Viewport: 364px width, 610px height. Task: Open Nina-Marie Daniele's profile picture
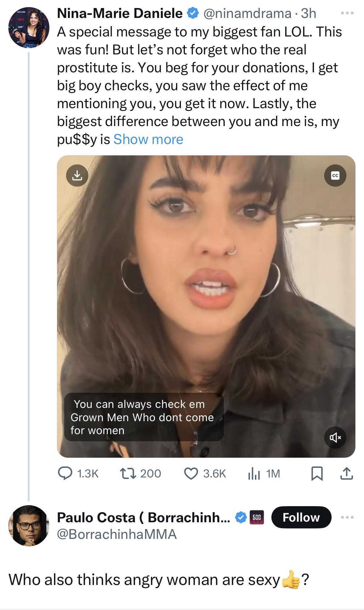tap(29, 28)
